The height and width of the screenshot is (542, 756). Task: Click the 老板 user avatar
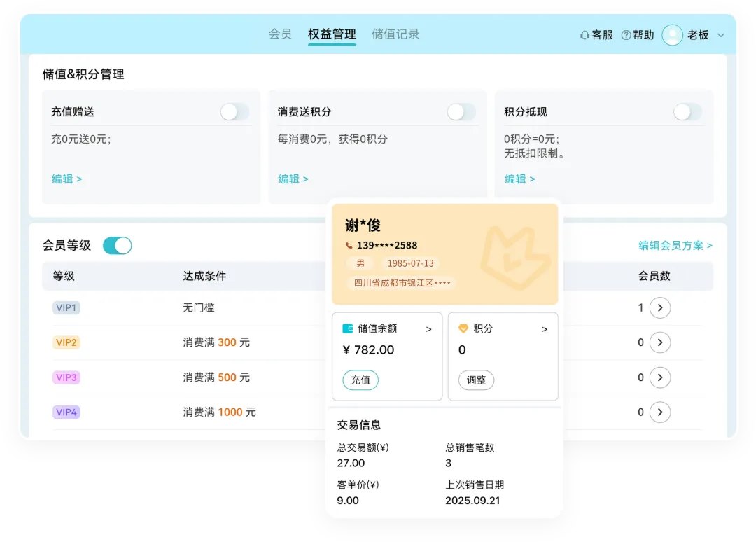tap(672, 35)
